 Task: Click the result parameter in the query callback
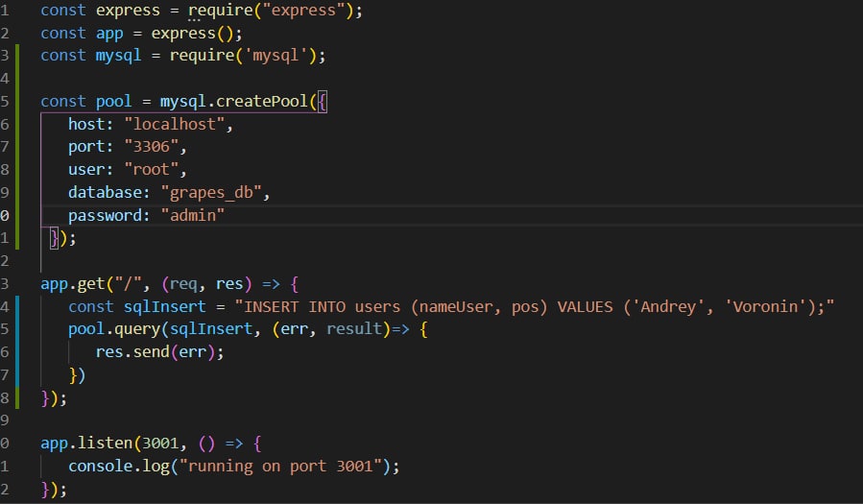354,329
